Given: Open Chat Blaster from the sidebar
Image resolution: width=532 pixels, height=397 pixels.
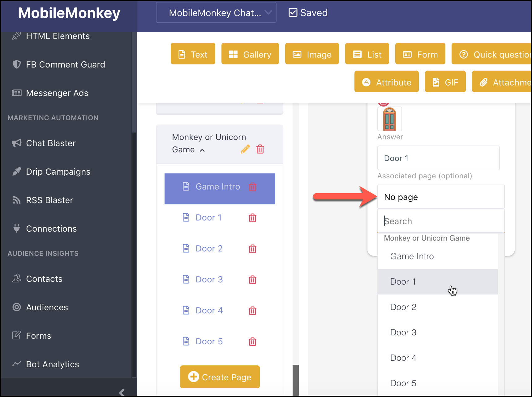Looking at the screenshot, I should 51,143.
